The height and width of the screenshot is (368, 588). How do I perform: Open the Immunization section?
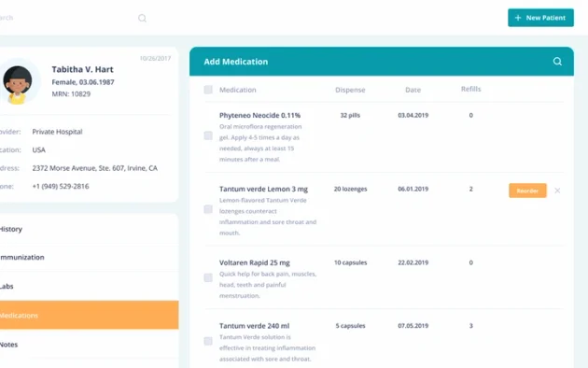(90, 258)
